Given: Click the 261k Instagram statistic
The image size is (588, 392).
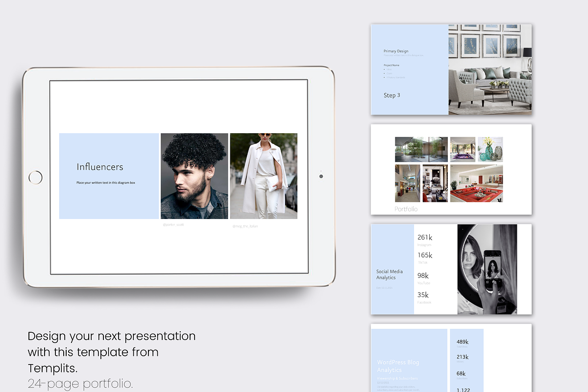Looking at the screenshot, I should pos(425,240).
